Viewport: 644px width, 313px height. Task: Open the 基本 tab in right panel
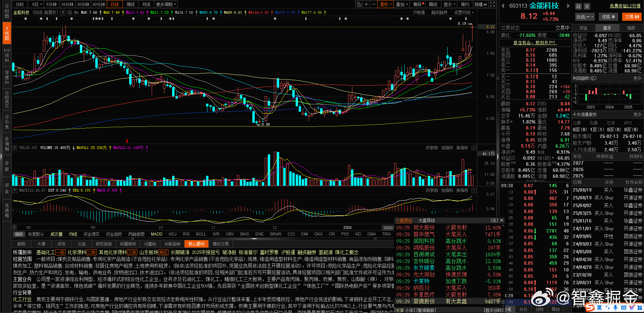click(607, 28)
